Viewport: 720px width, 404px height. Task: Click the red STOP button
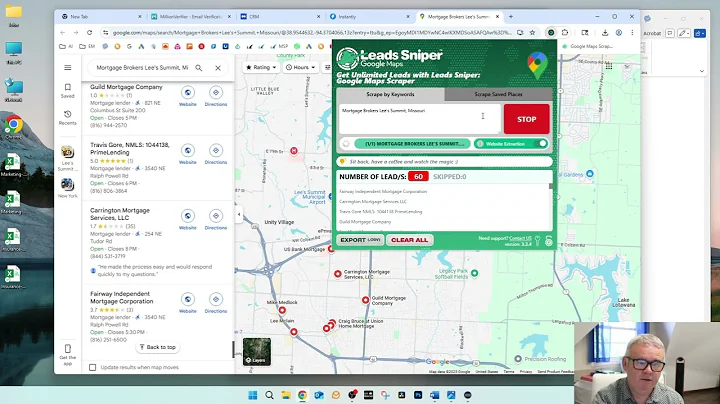[526, 119]
